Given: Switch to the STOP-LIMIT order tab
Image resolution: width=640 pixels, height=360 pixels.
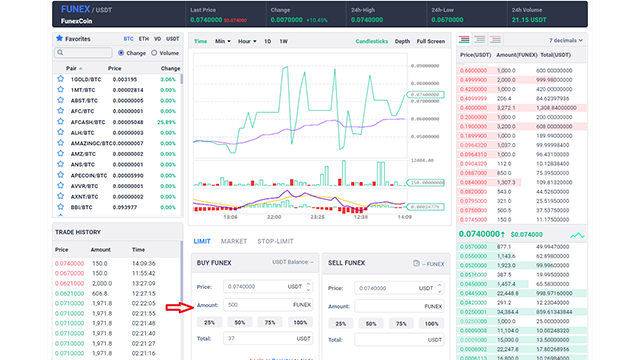Looking at the screenshot, I should coord(275,241).
